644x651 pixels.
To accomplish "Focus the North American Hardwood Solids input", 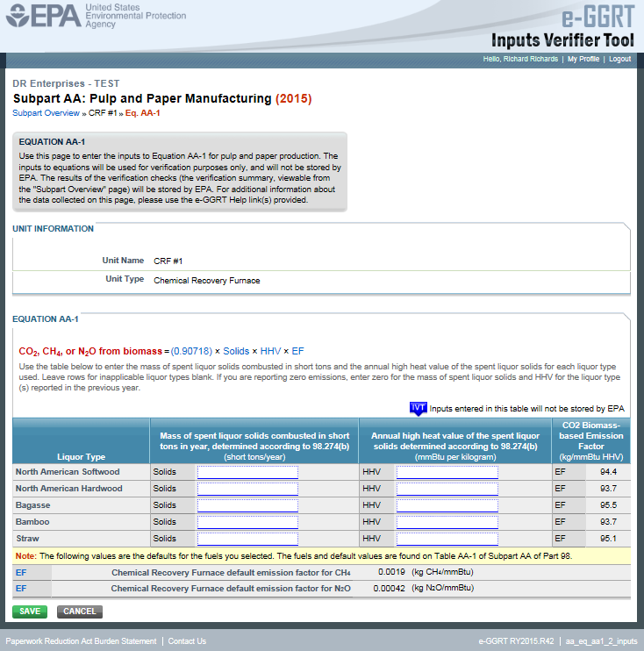I will coord(248,489).
